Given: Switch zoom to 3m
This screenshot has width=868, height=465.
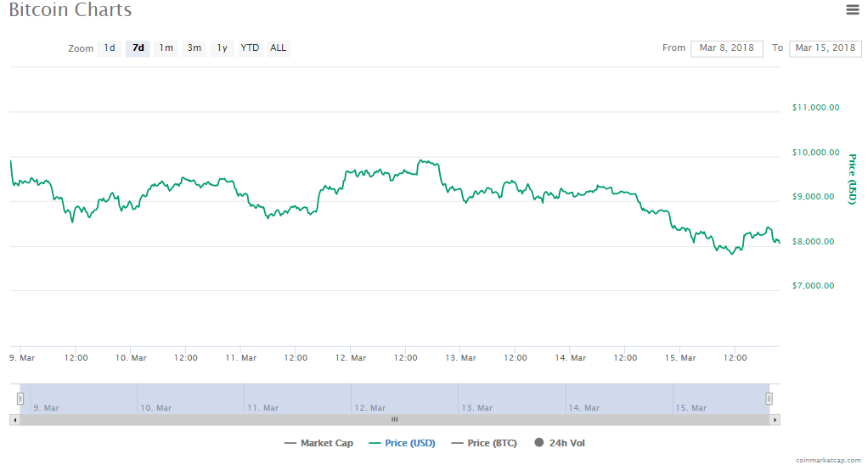Looking at the screenshot, I should coord(194,48).
